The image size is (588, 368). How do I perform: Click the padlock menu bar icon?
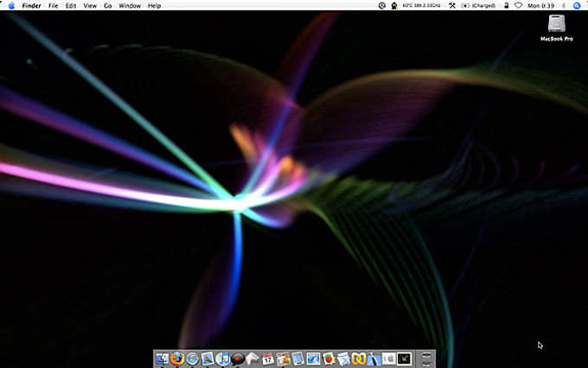pos(506,6)
